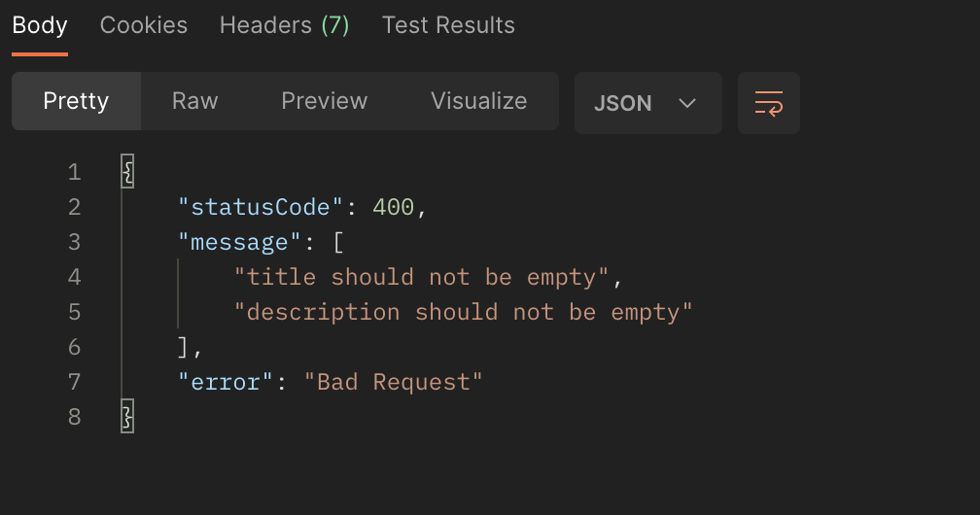Image resolution: width=980 pixels, height=515 pixels.
Task: Select the Visualize view
Action: click(x=478, y=101)
